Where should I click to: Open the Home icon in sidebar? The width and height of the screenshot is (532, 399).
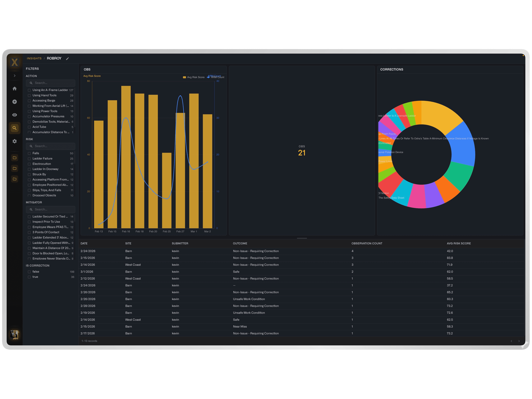tap(15, 89)
